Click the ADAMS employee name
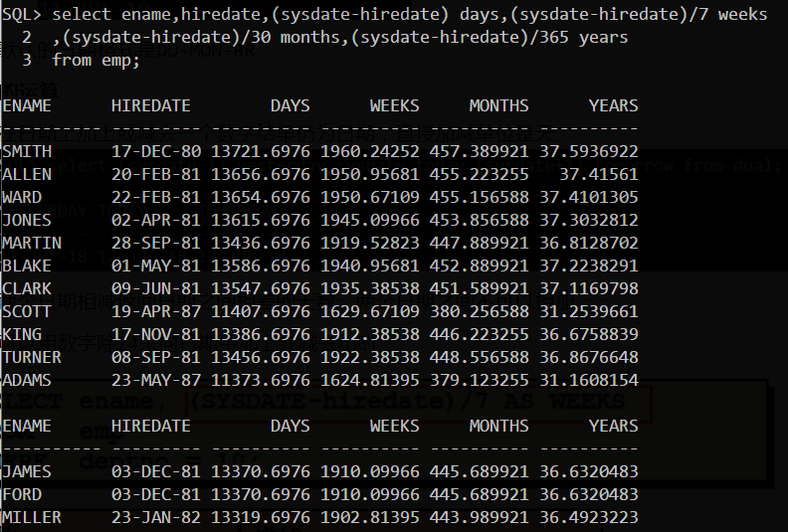788x532 pixels. click(x=27, y=380)
